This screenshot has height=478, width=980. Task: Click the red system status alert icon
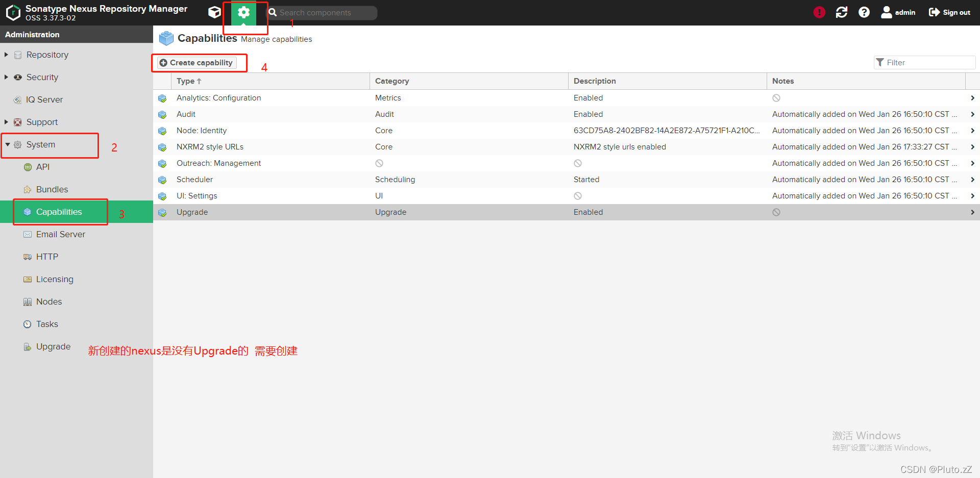[x=819, y=12]
